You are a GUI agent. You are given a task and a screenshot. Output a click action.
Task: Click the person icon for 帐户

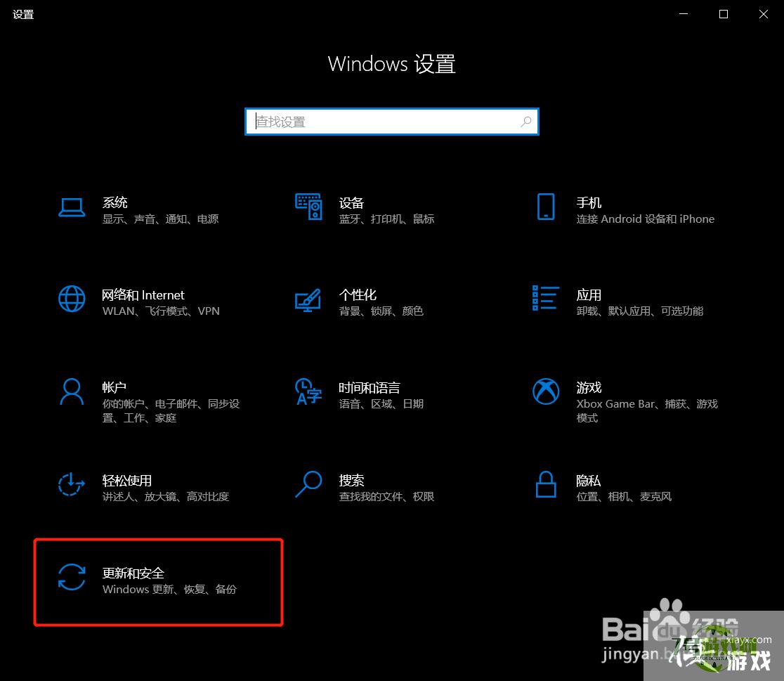(72, 391)
